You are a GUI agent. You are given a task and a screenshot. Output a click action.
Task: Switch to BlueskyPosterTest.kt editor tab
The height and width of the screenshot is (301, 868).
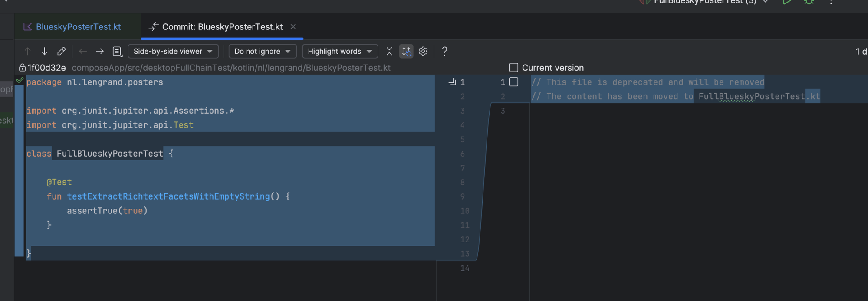(78, 27)
